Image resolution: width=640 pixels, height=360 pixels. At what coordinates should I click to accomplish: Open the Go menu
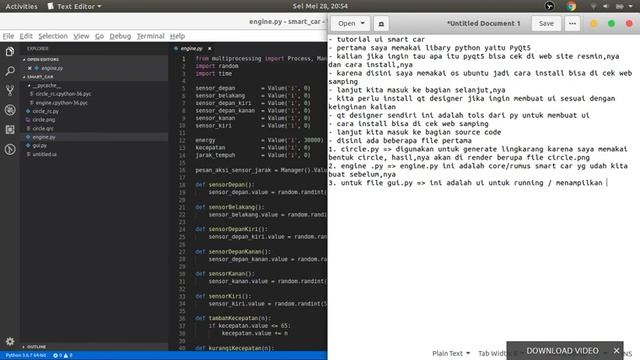tap(99, 36)
